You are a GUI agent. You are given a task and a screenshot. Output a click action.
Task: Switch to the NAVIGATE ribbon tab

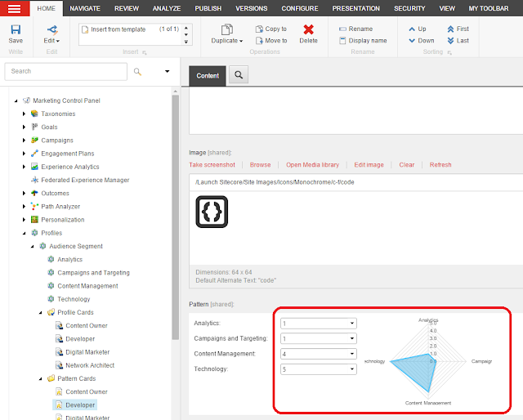[85, 8]
